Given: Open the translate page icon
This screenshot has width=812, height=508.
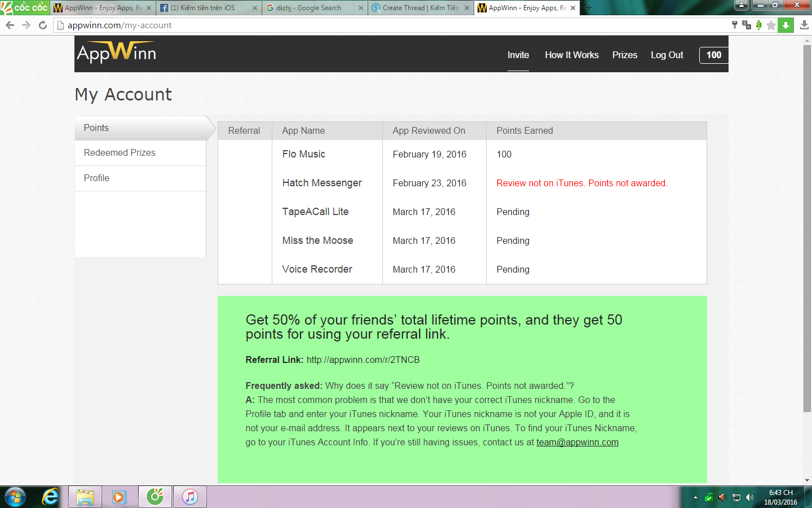Looking at the screenshot, I should 747,25.
